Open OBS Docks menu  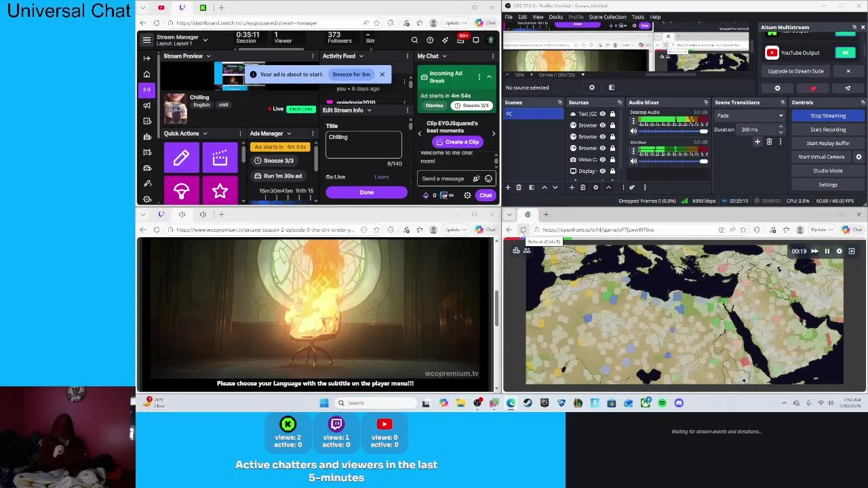[556, 17]
